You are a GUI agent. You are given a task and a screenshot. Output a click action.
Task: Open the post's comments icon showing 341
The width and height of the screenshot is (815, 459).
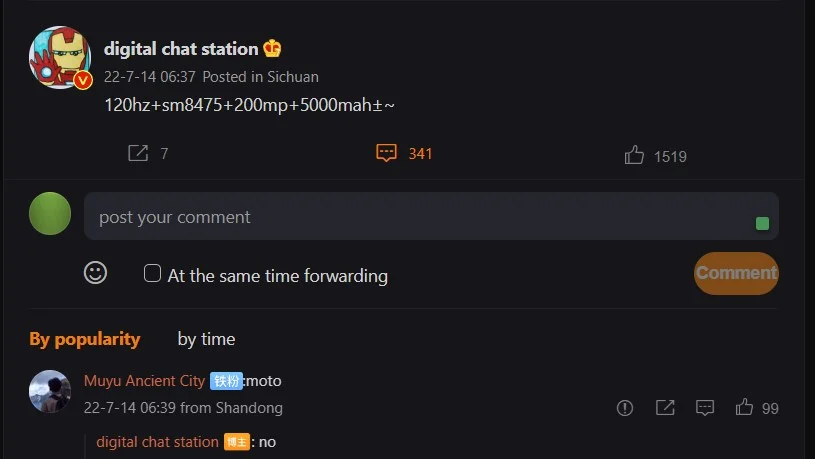coord(386,154)
